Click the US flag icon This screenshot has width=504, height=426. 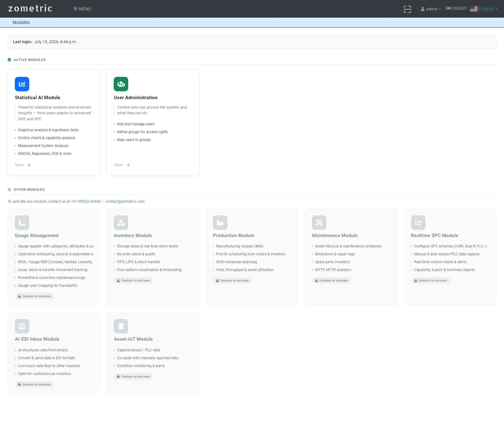point(474,9)
